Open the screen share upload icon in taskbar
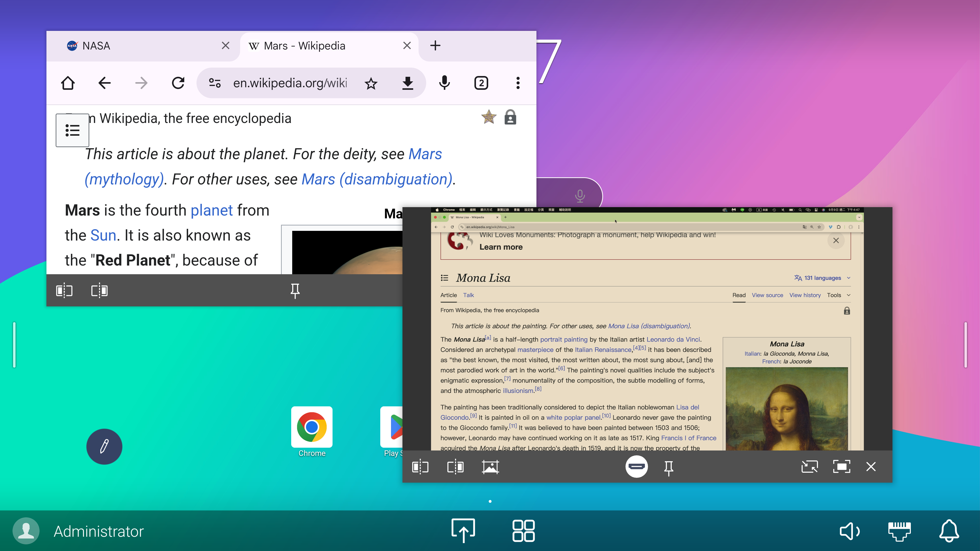Screen dimensions: 980x551 pos(463,531)
